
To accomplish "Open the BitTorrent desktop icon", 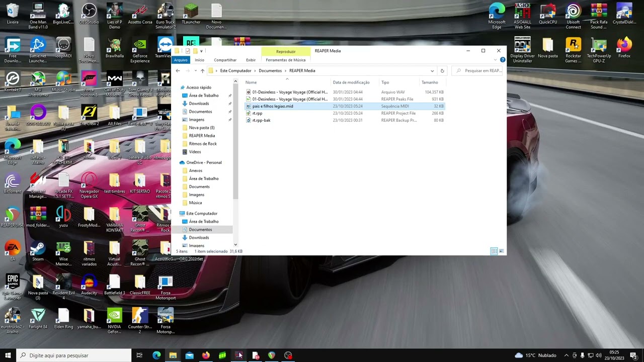I will pos(13,183).
